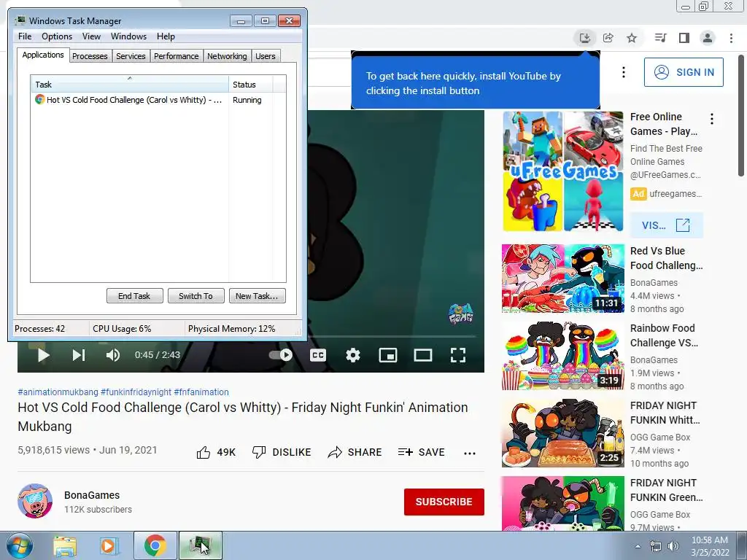Click End Task button

click(x=134, y=296)
